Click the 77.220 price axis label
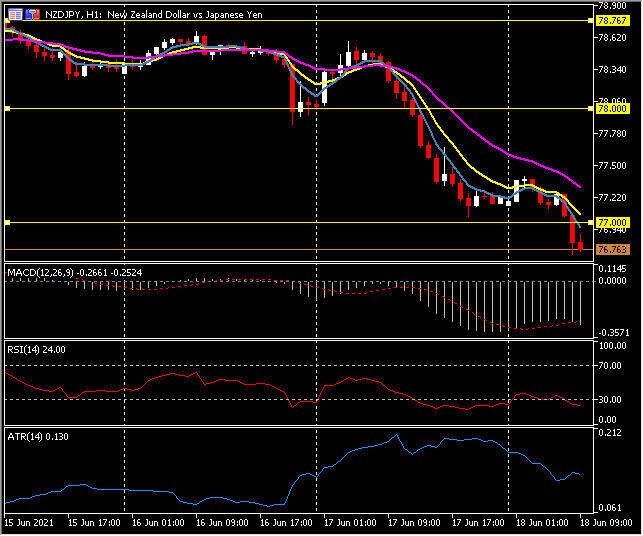Screen dimensions: 643x536 click(x=612, y=198)
